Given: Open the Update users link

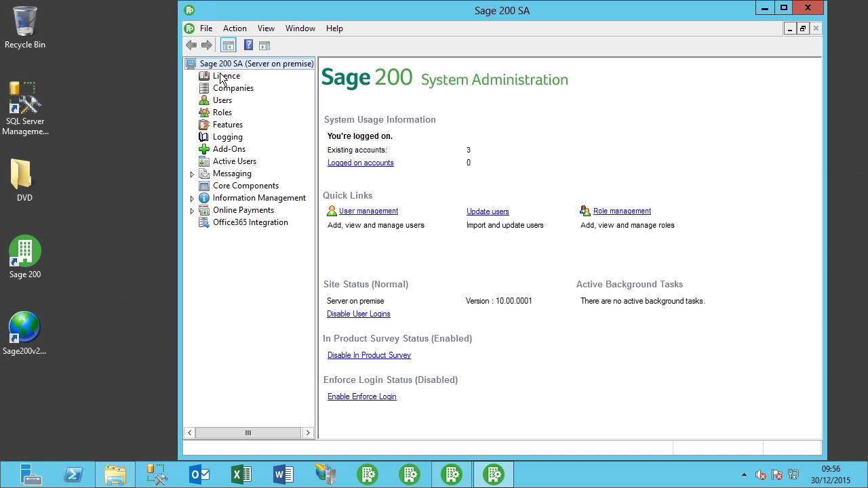Looking at the screenshot, I should pyautogui.click(x=488, y=211).
